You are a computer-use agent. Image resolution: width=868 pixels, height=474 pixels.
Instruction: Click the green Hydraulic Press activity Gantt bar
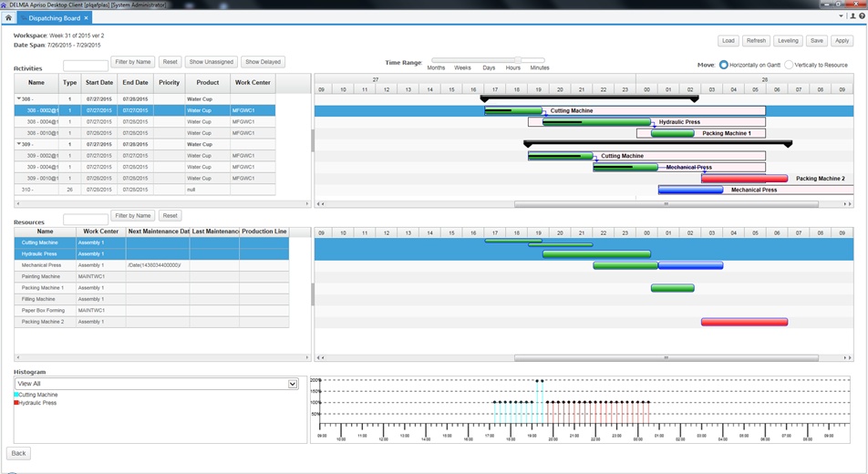pyautogui.click(x=596, y=122)
